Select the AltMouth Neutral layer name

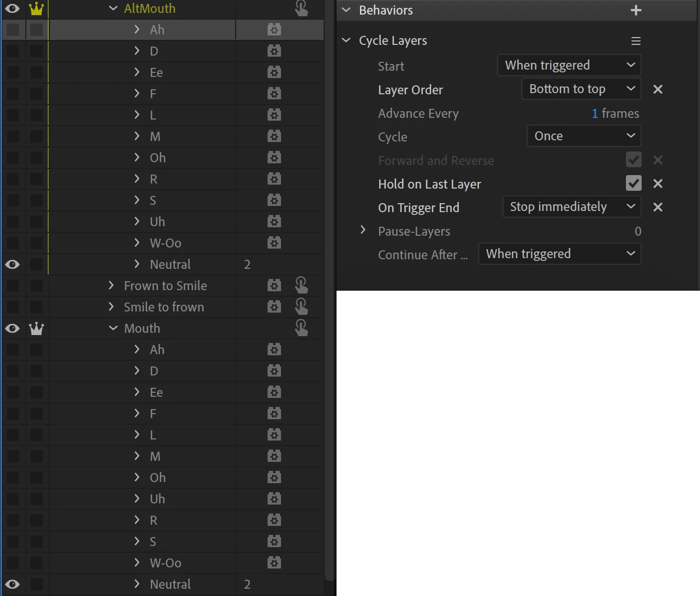[x=171, y=264]
